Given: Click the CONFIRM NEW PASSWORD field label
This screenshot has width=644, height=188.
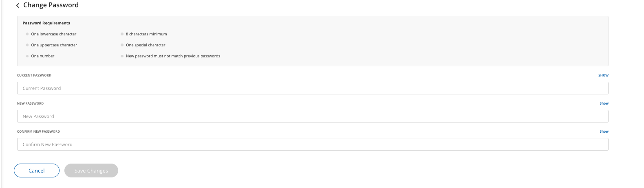Looking at the screenshot, I should (38, 131).
